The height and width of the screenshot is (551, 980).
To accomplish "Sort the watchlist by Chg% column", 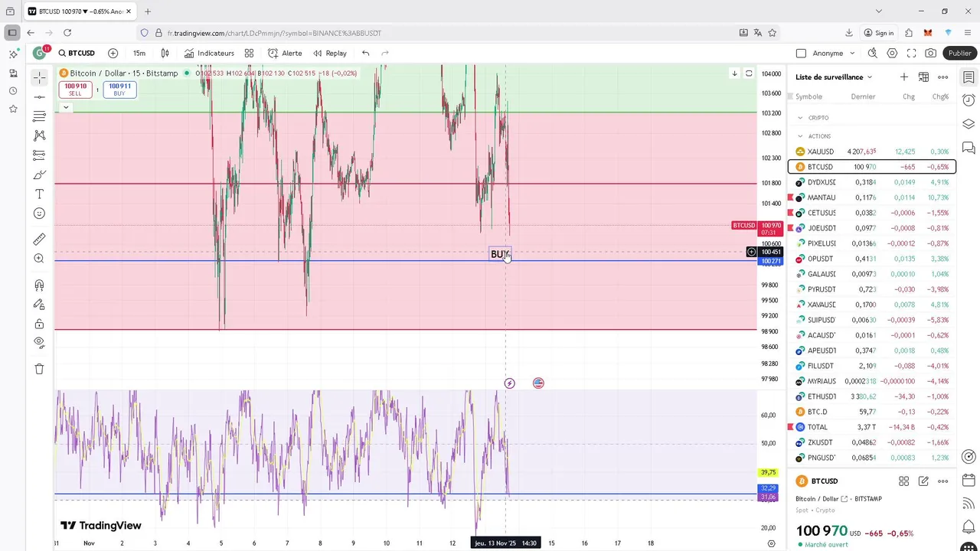I will (940, 96).
